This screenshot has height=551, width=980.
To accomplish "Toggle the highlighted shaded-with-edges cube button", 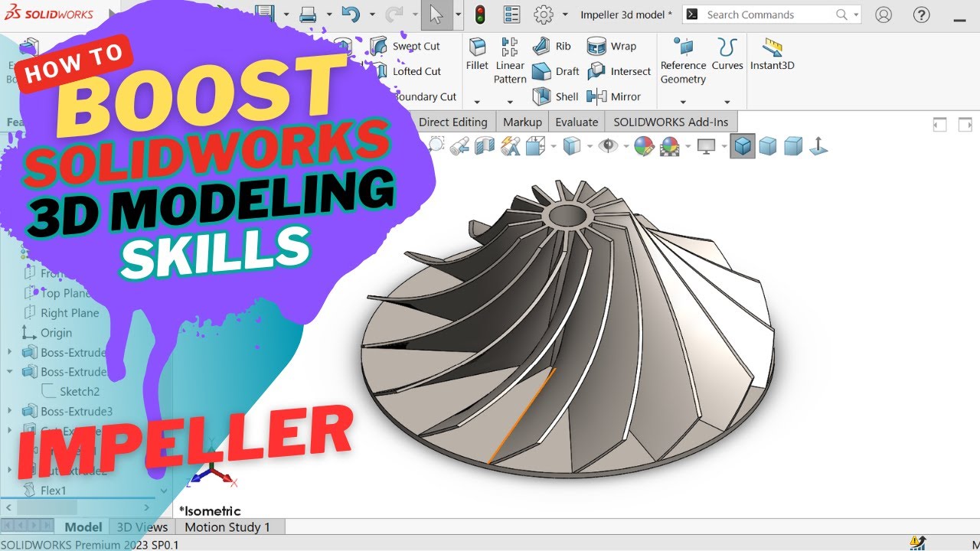I will (742, 146).
